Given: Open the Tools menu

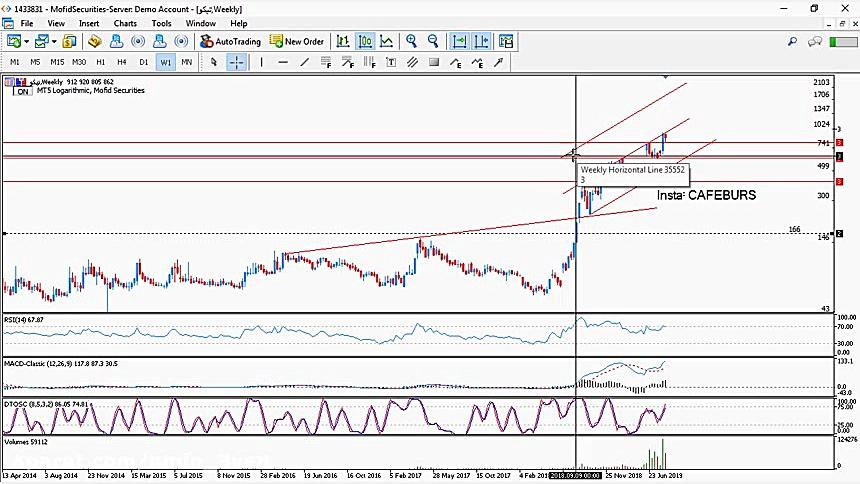Looking at the screenshot, I should coord(161,23).
